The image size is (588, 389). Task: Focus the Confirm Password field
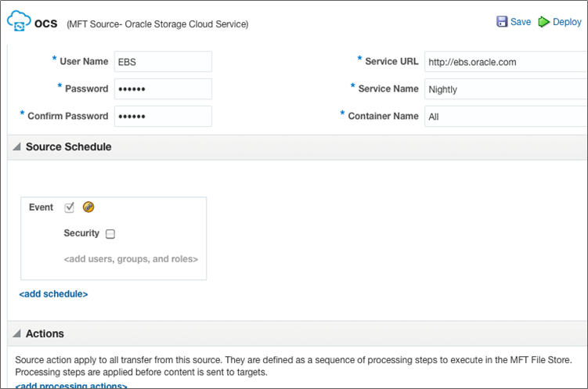tap(163, 116)
